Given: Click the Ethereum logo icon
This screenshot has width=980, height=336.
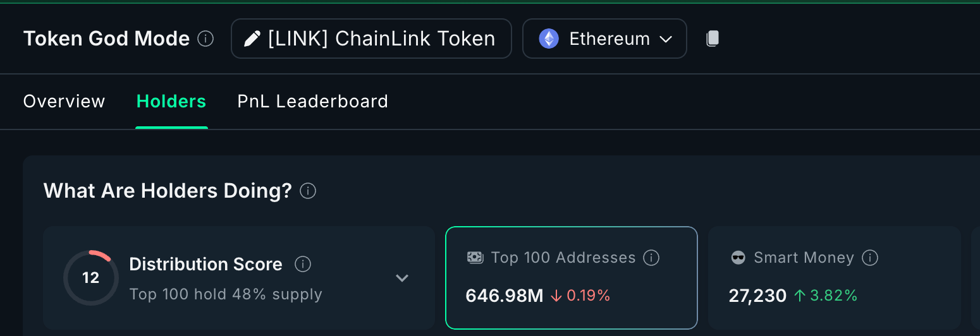Looking at the screenshot, I should 548,39.
